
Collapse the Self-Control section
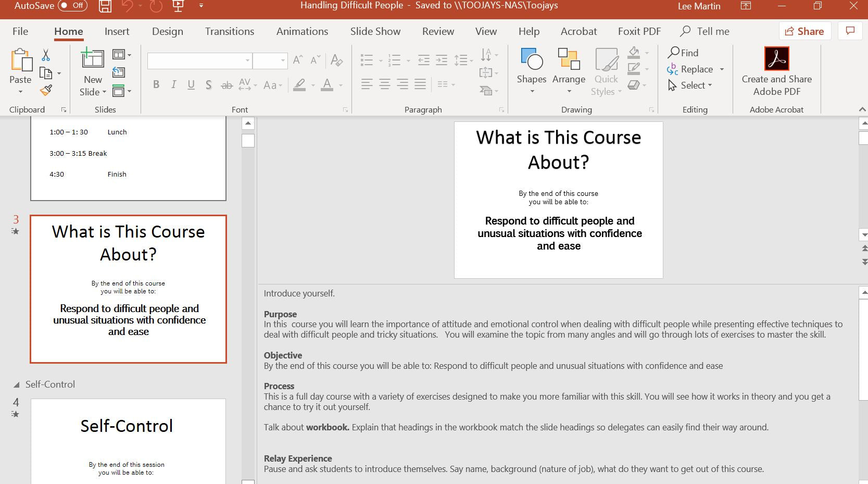pos(16,384)
